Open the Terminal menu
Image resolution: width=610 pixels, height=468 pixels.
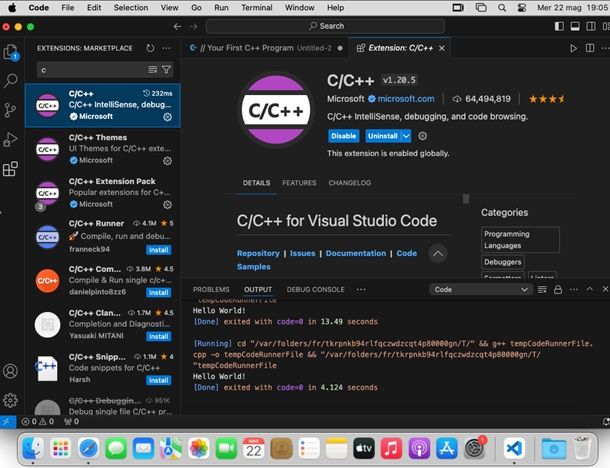(257, 7)
